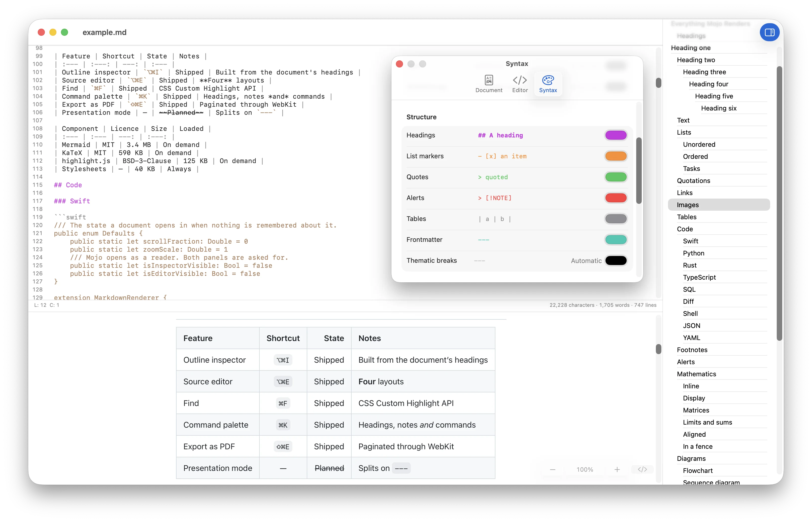This screenshot has width=812, height=522.
Task: Reset zoom via 100% label
Action: pyautogui.click(x=585, y=469)
